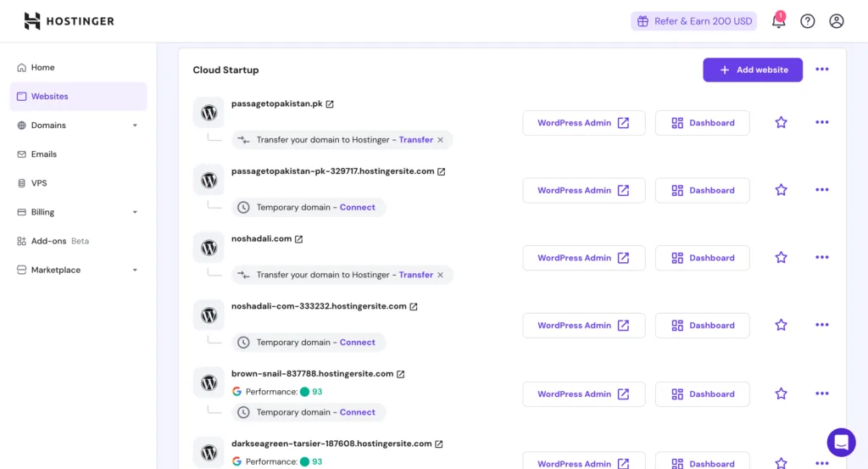868x469 pixels.
Task: Open Dashboard for noshadali.com
Action: coord(703,258)
